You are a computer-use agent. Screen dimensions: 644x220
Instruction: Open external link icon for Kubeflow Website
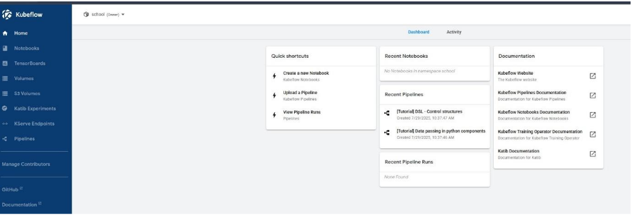593,76
